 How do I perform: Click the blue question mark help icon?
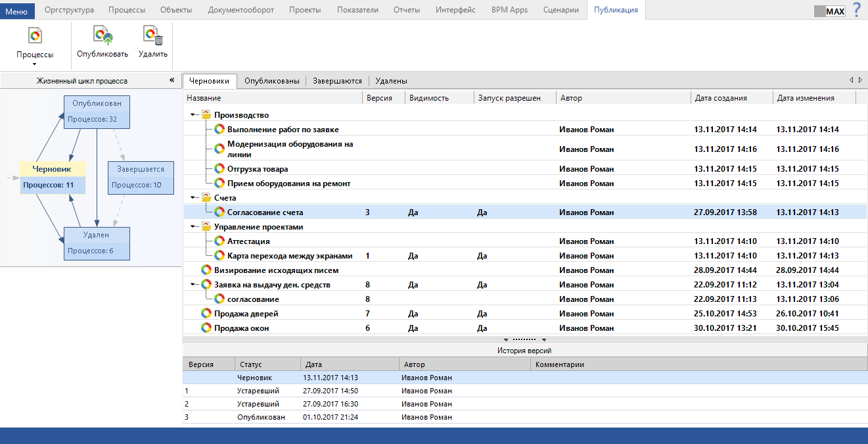point(857,10)
